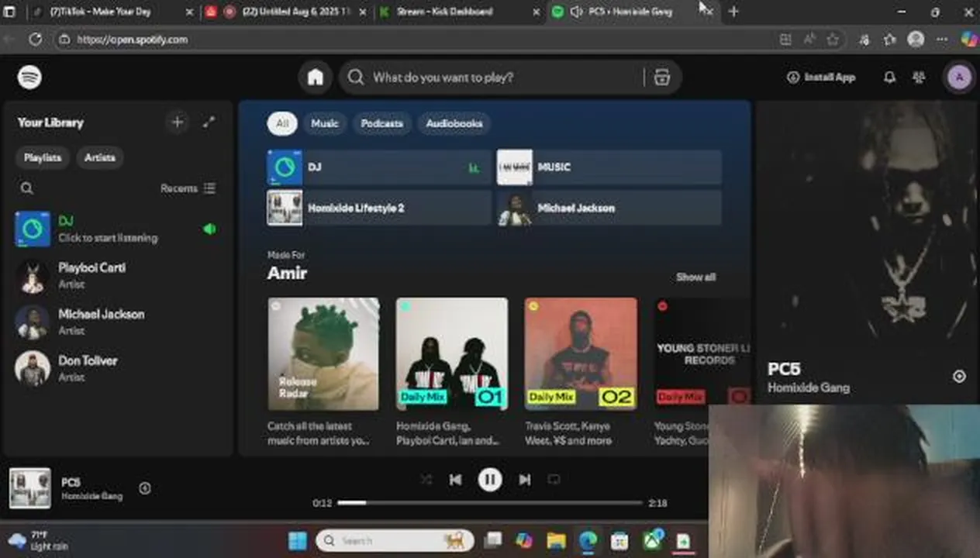Open Daily Mix 01 card
This screenshot has height=558, width=980.
pyautogui.click(x=452, y=370)
